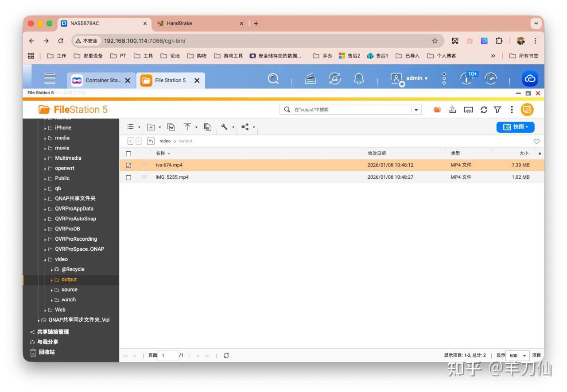The height and width of the screenshot is (392, 567).
Task: Open the QTS main menu hamburger icon
Action: pyautogui.click(x=50, y=79)
